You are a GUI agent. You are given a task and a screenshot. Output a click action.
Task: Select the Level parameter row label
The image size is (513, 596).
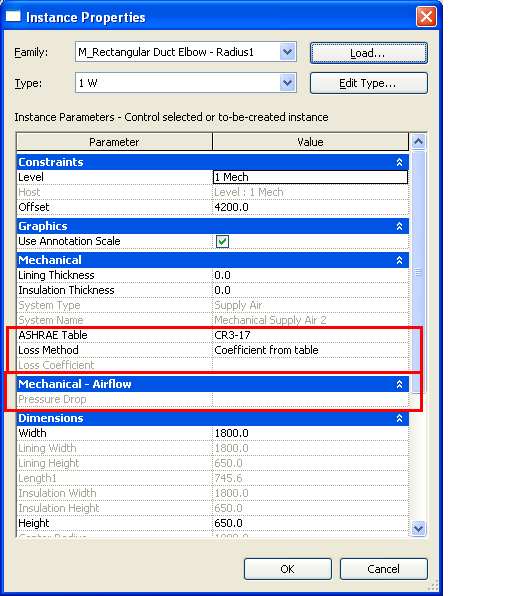click(x=31, y=177)
